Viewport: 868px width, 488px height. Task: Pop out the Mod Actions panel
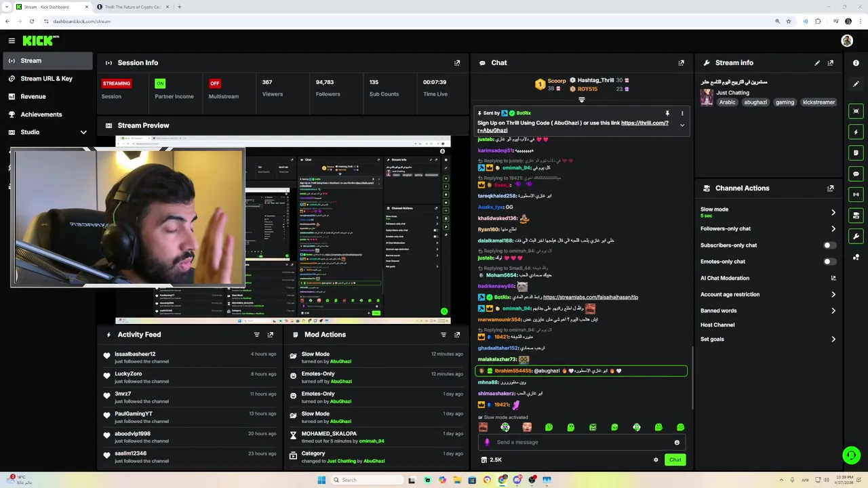pyautogui.click(x=457, y=335)
